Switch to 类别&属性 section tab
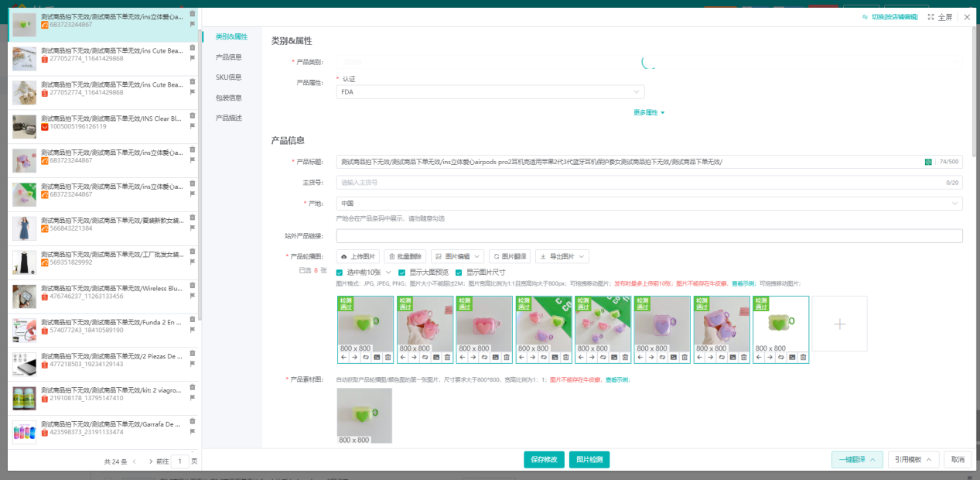The image size is (980, 480). pos(231,36)
